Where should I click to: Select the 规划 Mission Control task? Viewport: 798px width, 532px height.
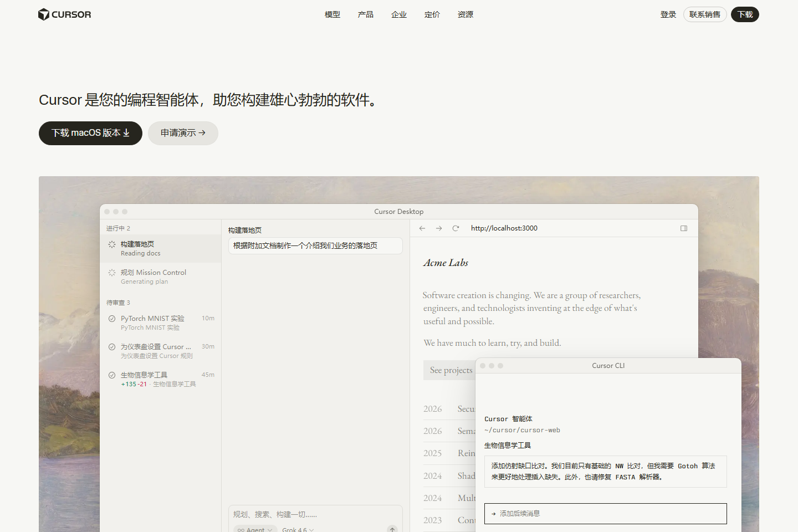click(x=161, y=277)
